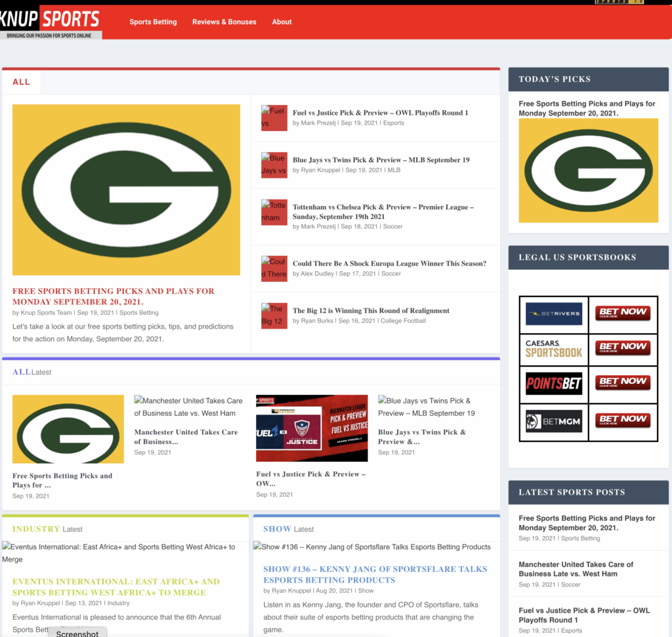Click College Football category link

point(404,321)
